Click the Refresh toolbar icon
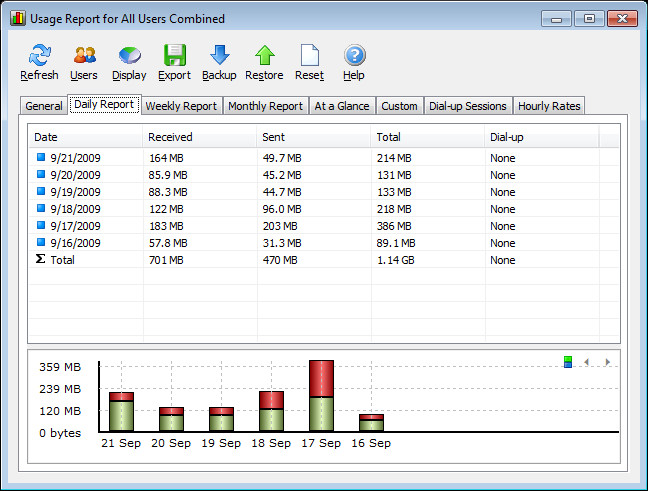Screen dimensions: 648x491 click(x=40, y=55)
